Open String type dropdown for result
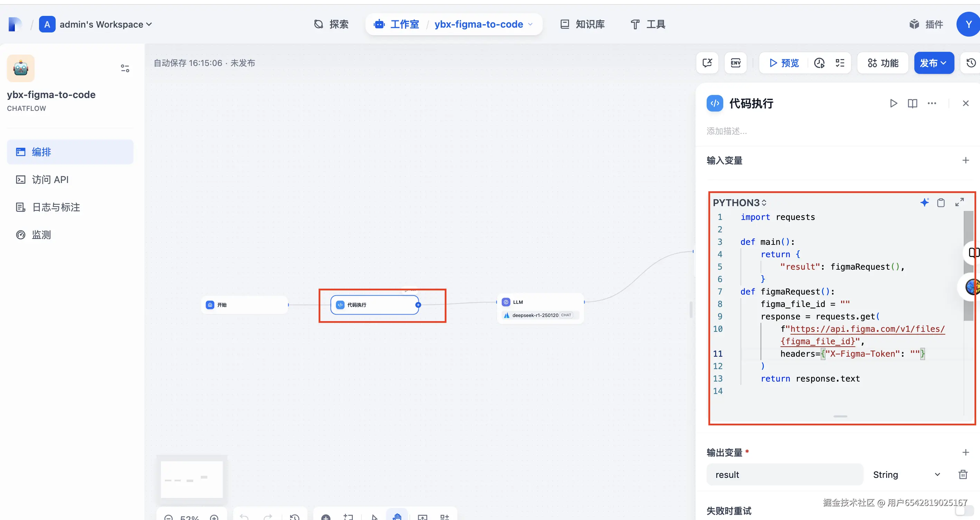Viewport: 980px width, 520px height. [x=906, y=474]
